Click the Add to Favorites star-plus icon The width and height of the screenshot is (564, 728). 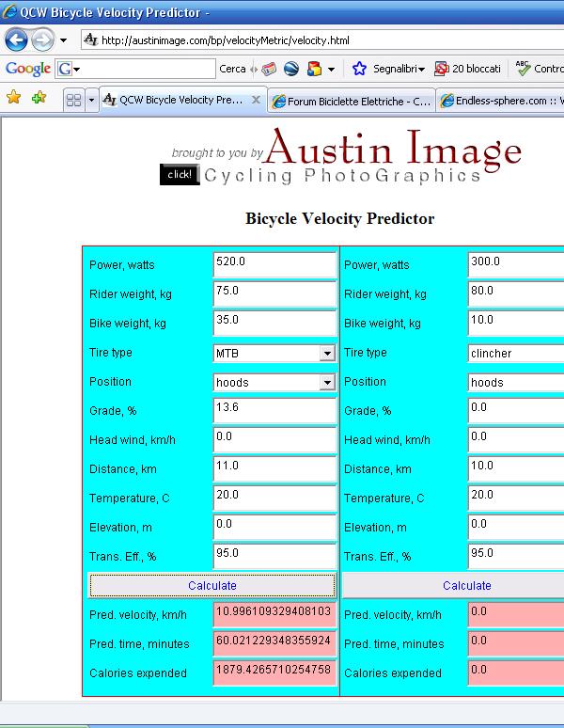[x=39, y=97]
